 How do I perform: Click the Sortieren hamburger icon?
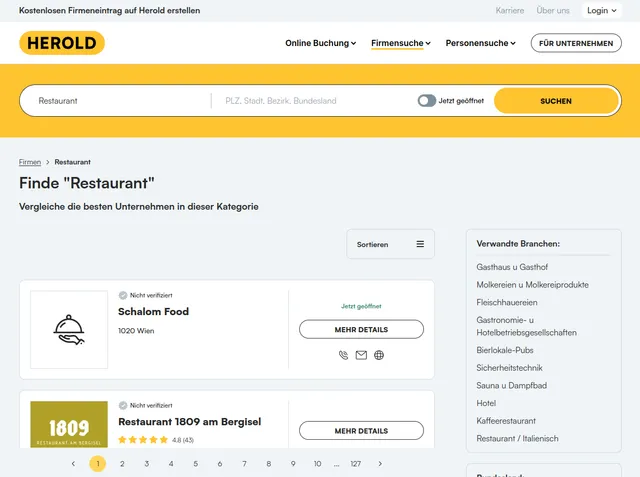(x=420, y=244)
